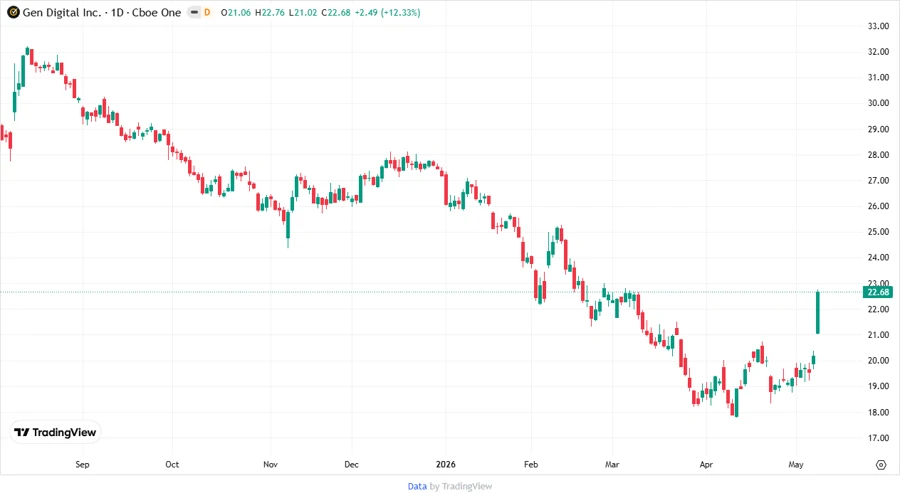Click the 21.00 price axis label
900x498 pixels.
878,335
